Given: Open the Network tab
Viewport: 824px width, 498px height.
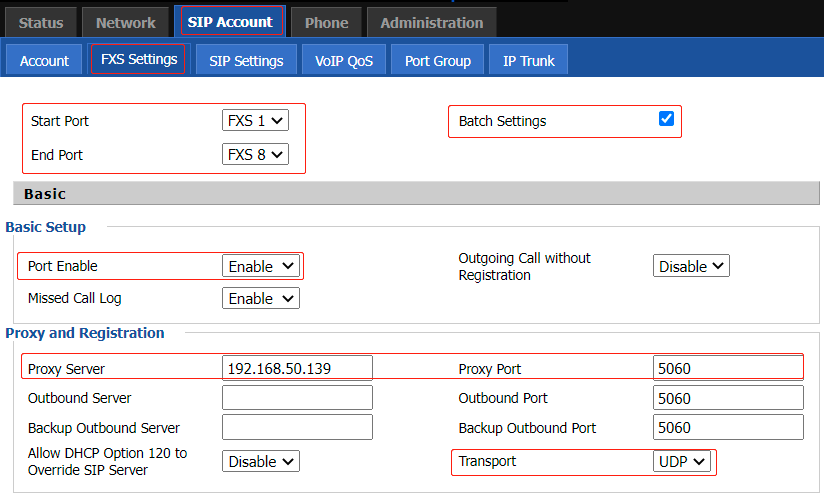Looking at the screenshot, I should [x=126, y=23].
